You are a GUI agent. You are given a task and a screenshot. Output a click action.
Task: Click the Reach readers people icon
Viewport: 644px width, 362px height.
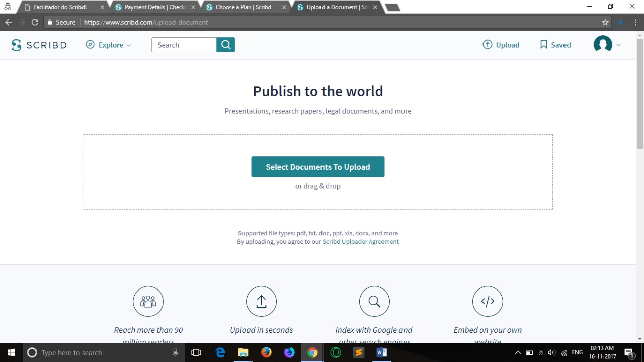[x=148, y=301]
